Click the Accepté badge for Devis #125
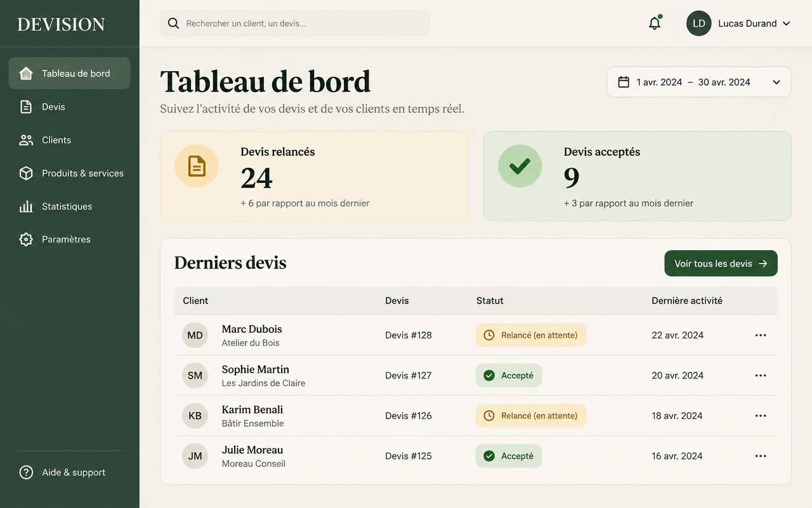The width and height of the screenshot is (812, 508). point(509,456)
